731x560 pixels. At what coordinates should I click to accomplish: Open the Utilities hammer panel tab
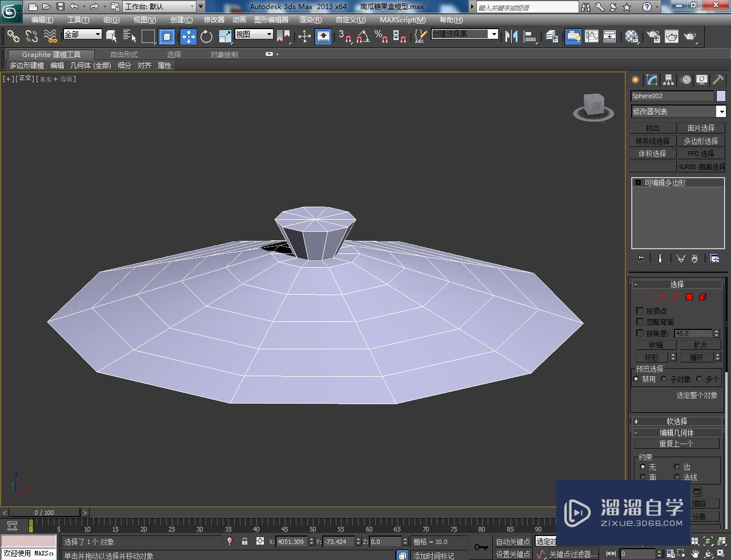click(718, 80)
